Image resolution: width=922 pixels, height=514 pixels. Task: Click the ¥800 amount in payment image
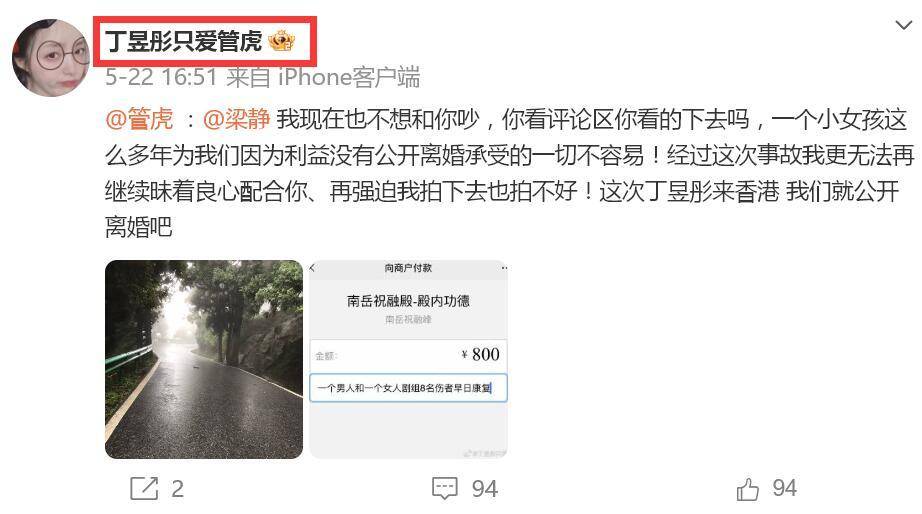pos(480,355)
